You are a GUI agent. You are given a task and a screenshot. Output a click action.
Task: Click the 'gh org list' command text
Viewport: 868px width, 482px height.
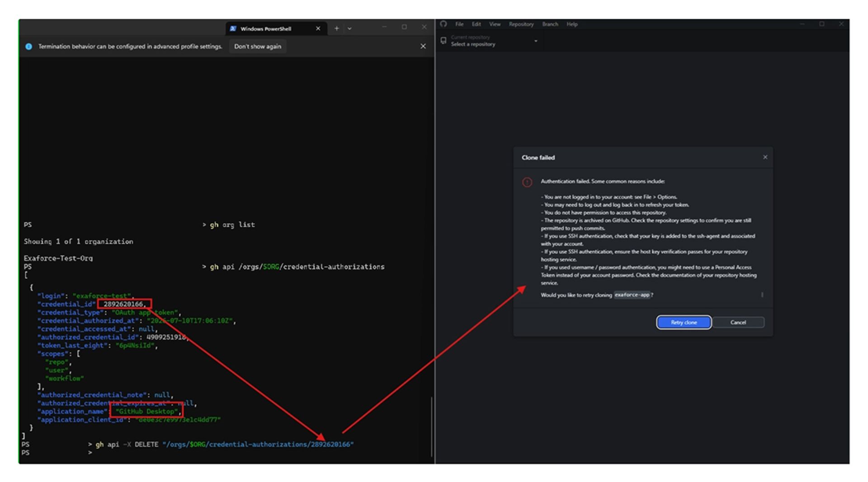coord(232,225)
